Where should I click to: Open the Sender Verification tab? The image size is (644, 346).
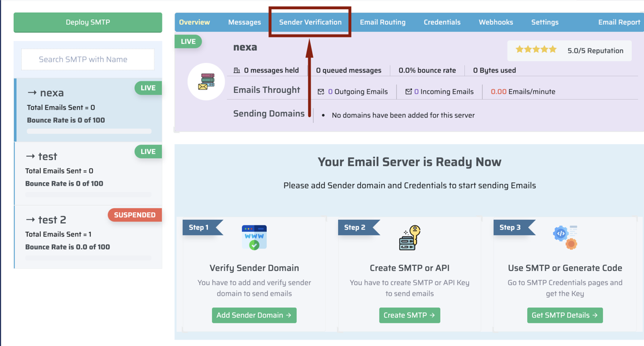310,22
